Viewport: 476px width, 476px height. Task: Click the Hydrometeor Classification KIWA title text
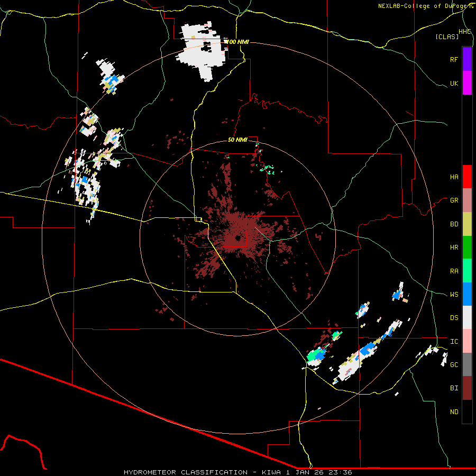click(238, 472)
